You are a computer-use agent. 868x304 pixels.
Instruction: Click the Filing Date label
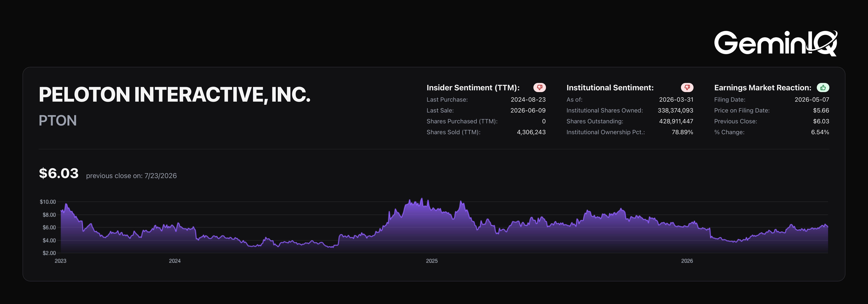click(730, 99)
